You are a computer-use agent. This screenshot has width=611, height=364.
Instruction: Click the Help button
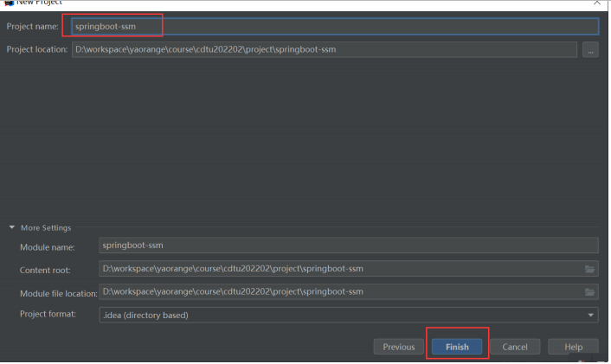tap(573, 347)
